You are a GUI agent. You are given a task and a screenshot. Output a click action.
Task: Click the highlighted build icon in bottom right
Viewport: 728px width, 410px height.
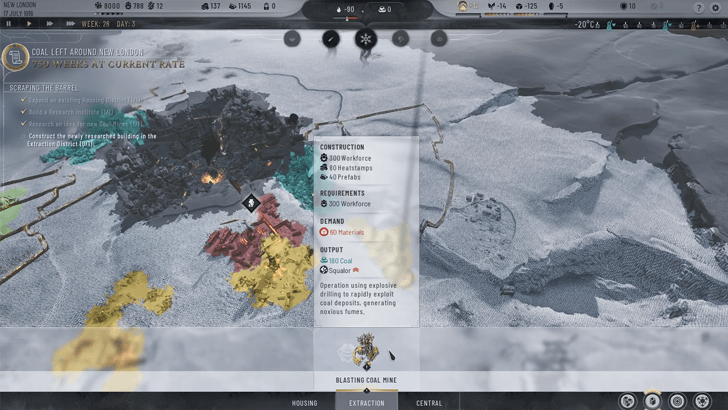[x=653, y=400]
